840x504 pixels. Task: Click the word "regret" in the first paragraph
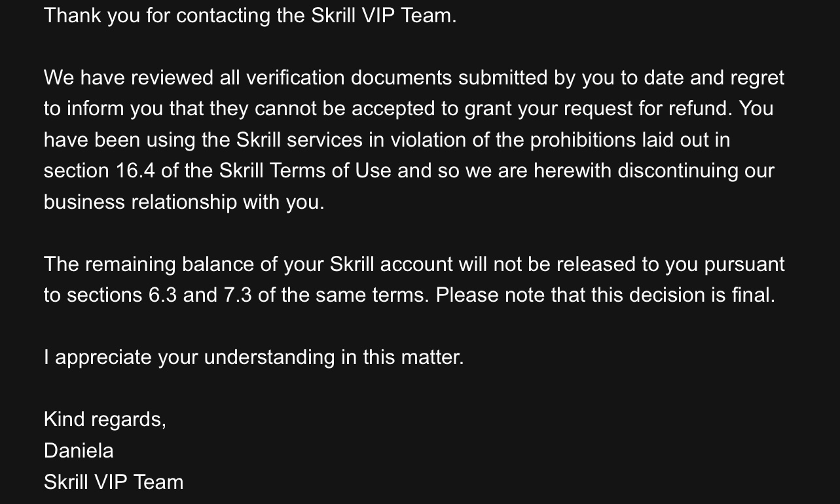tap(757, 78)
